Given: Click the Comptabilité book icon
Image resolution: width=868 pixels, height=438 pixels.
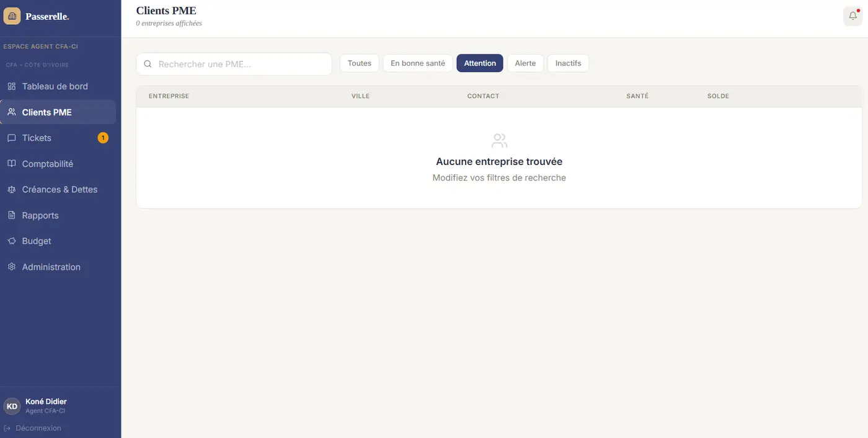Looking at the screenshot, I should 11,164.
